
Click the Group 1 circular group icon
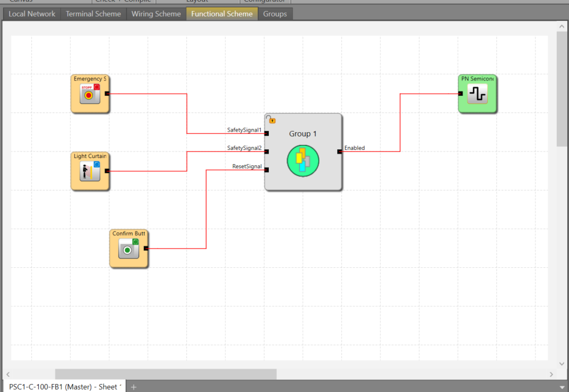303,160
